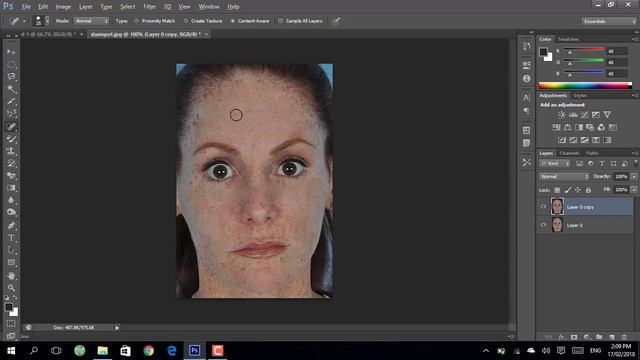Hide the Layer 0 copy layer
This screenshot has height=360, width=640.
[x=543, y=207]
